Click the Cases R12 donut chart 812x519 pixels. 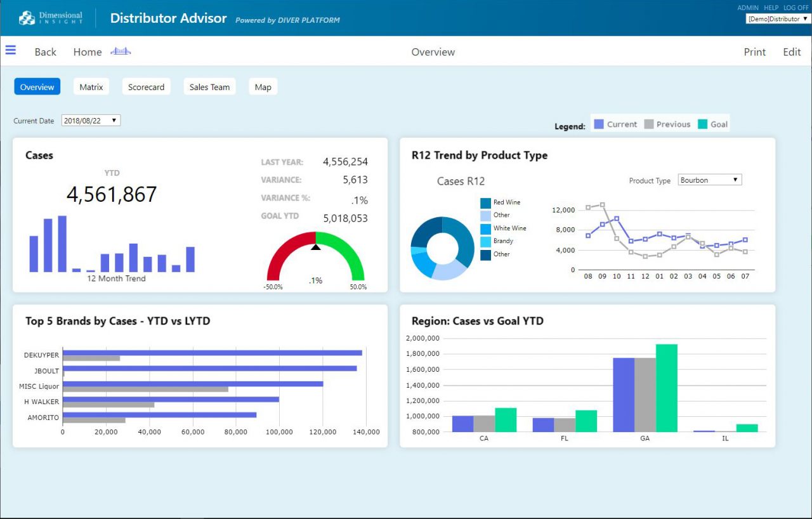tap(442, 248)
